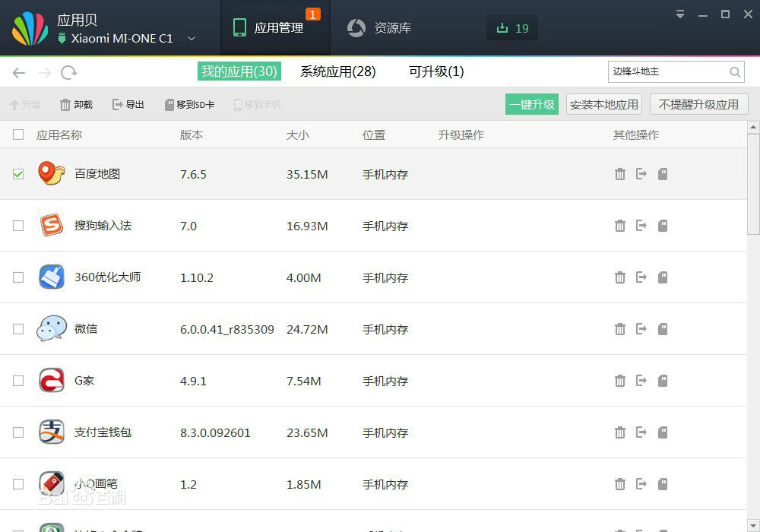Screen dimensions: 760x532
Task: Click the scrollbar down arrow
Action: (753, 525)
